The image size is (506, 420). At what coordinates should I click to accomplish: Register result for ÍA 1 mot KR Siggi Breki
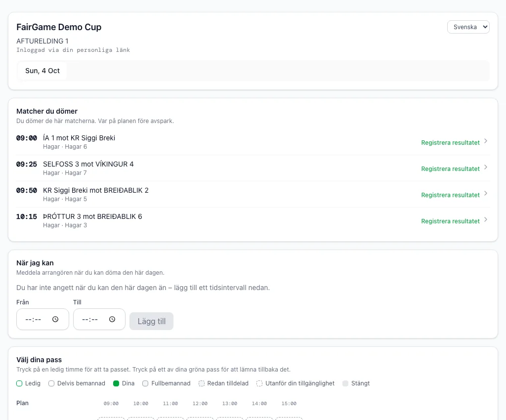[450, 143]
